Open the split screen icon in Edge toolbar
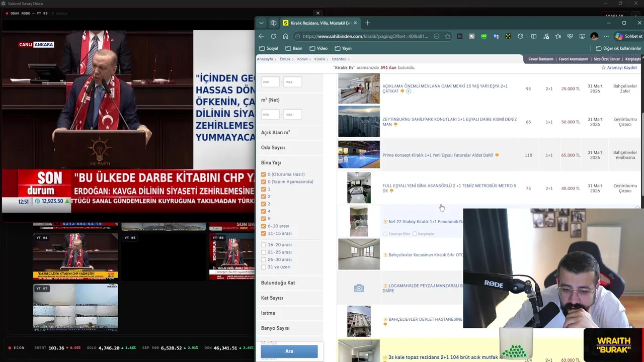The width and height of the screenshot is (644, 362). pyautogui.click(x=533, y=36)
